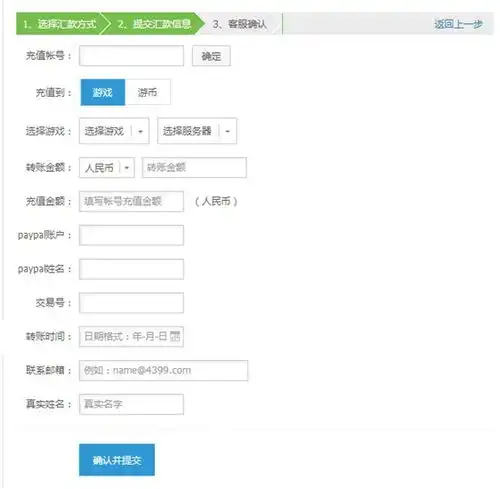500x489 pixels.
Task: Follow the 返回上一步 link
Action: (x=458, y=24)
